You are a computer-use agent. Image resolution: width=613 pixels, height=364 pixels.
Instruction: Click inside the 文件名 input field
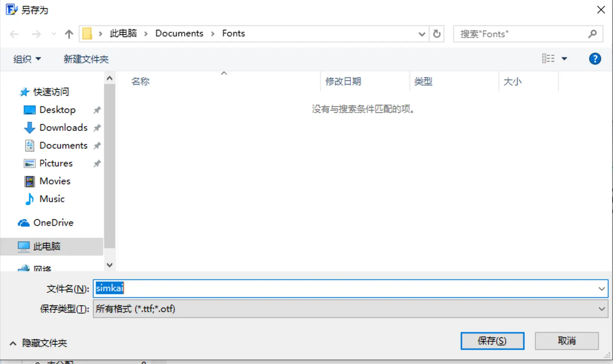pos(260,289)
